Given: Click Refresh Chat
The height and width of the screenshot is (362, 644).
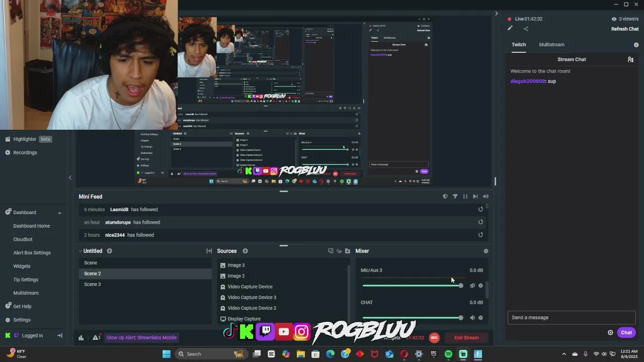Looking at the screenshot, I should [x=625, y=29].
